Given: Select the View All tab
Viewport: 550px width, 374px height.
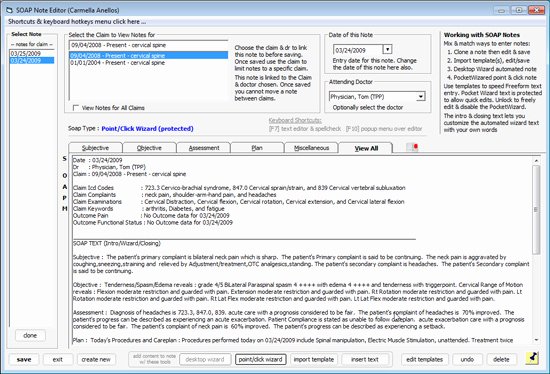Looking at the screenshot, I should click(x=366, y=148).
